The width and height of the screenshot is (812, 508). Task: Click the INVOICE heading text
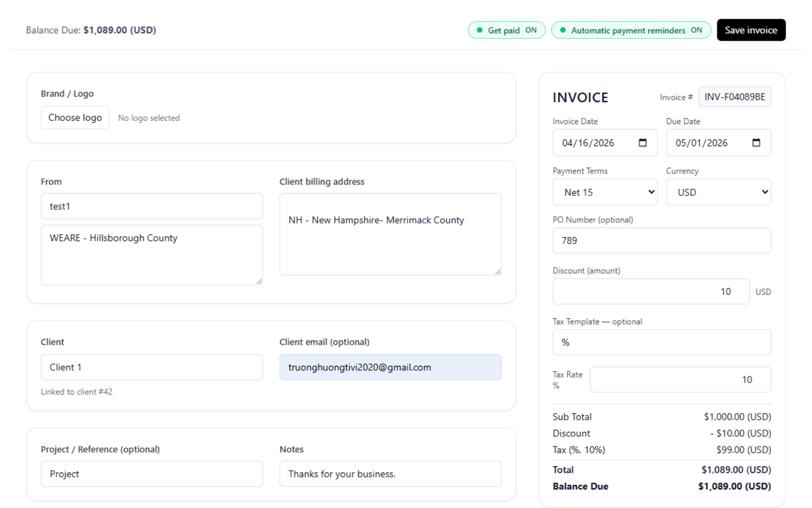point(580,98)
